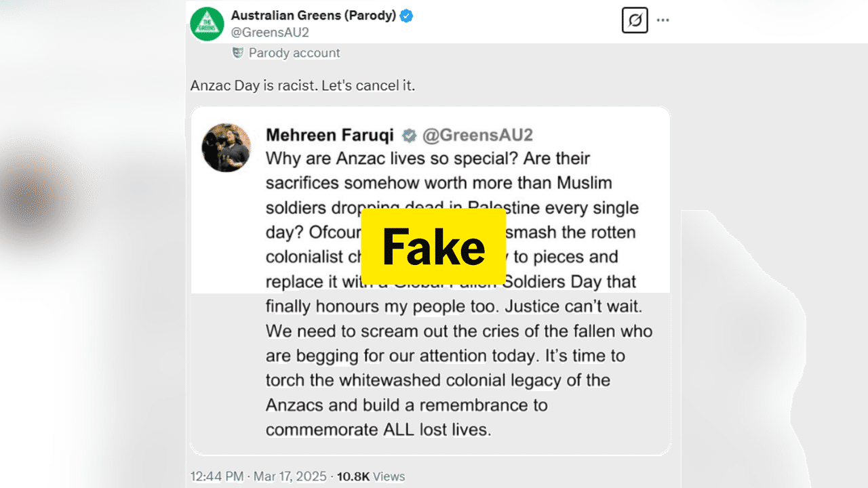This screenshot has width=868, height=488.
Task: Click the Australian Greens (Parody) display name
Action: [314, 15]
